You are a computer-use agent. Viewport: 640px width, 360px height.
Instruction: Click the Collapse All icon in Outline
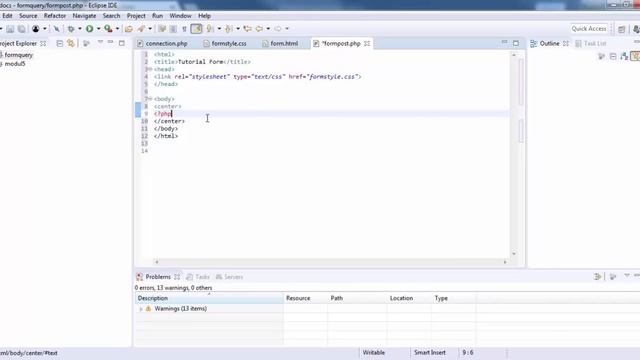[613, 56]
